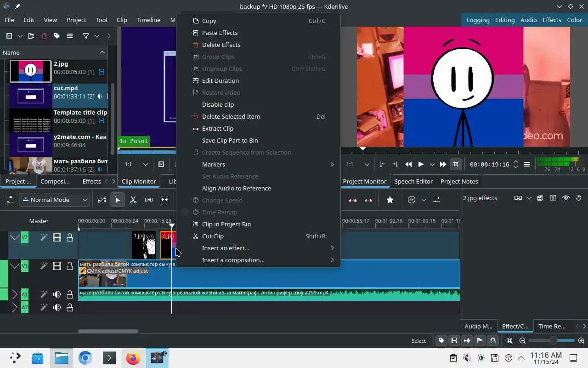Viewport: 588px width, 368px height.
Task: Toggle split compare icon in effects panel
Action: (x=553, y=198)
